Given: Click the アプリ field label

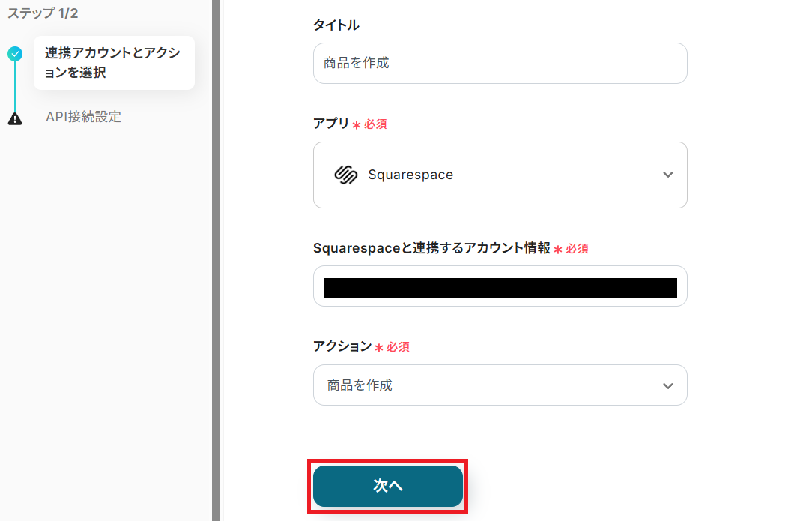Looking at the screenshot, I should pos(331,124).
